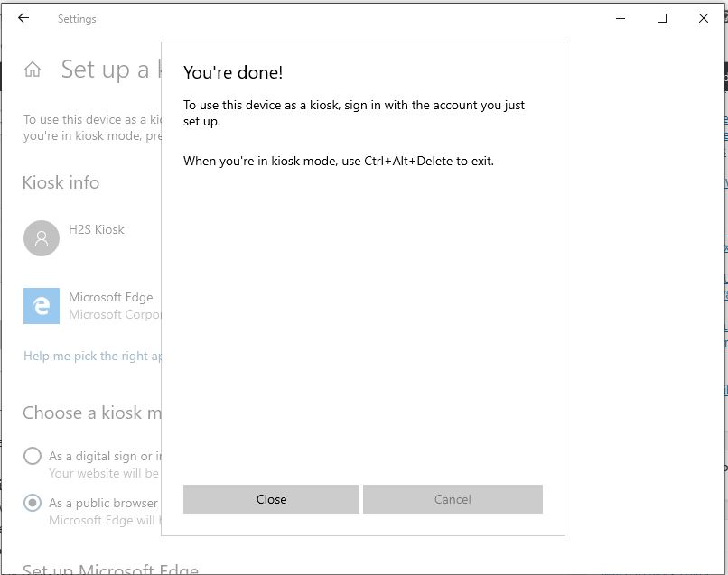
Task: Click the home icon beside Set up a kiosk
Action: pos(31,69)
